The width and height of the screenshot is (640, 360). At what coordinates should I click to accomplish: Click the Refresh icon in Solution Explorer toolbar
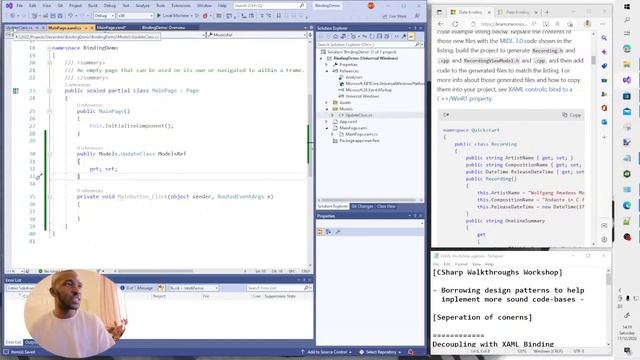click(372, 36)
